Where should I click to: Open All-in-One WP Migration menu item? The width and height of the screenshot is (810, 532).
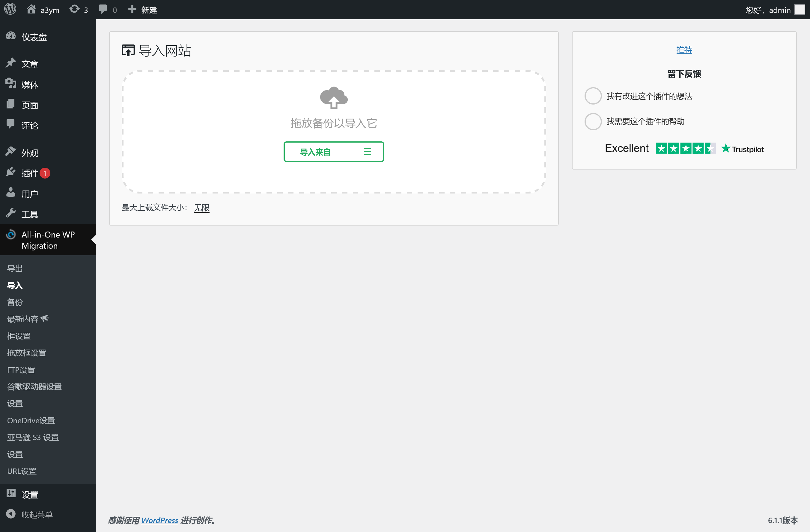pos(48,240)
